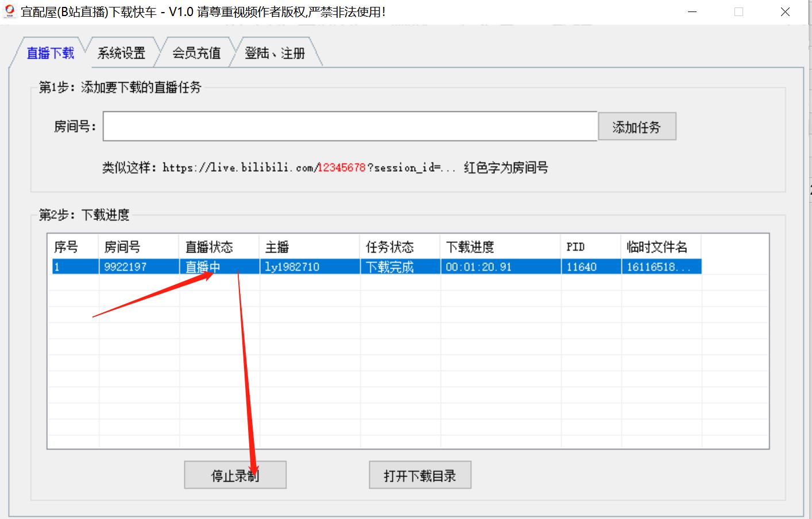Viewport: 812px width, 519px height.
Task: Select the 00:01:20.91 progress cell
Action: tap(500, 266)
